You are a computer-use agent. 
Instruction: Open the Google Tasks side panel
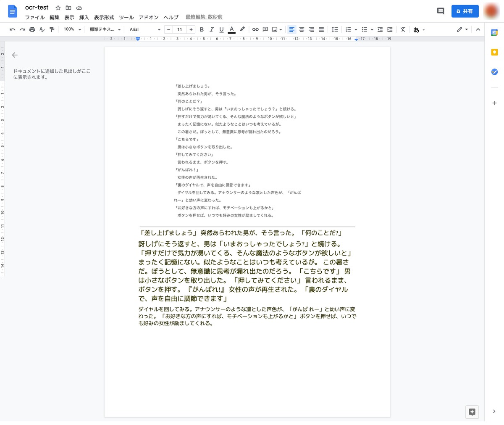[494, 72]
